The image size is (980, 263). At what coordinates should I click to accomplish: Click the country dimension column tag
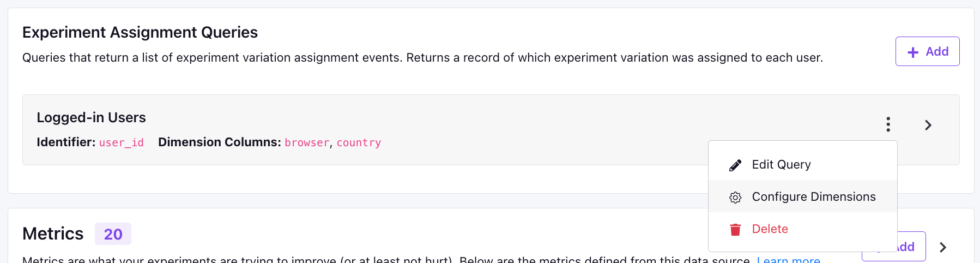(359, 142)
